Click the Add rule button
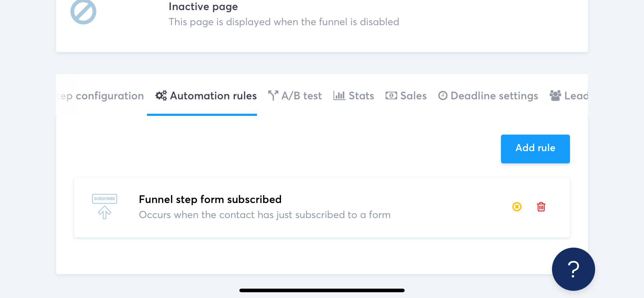Image resolution: width=644 pixels, height=298 pixels. [535, 148]
